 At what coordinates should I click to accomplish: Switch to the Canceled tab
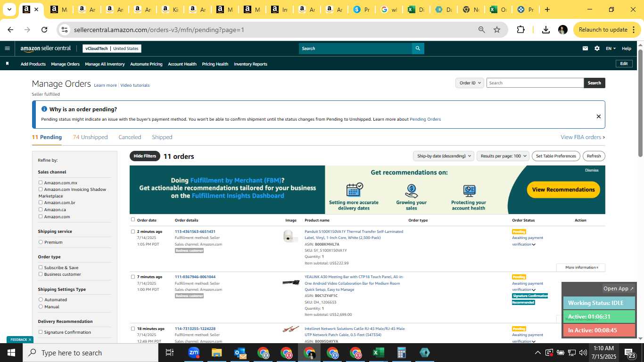pyautogui.click(x=130, y=137)
